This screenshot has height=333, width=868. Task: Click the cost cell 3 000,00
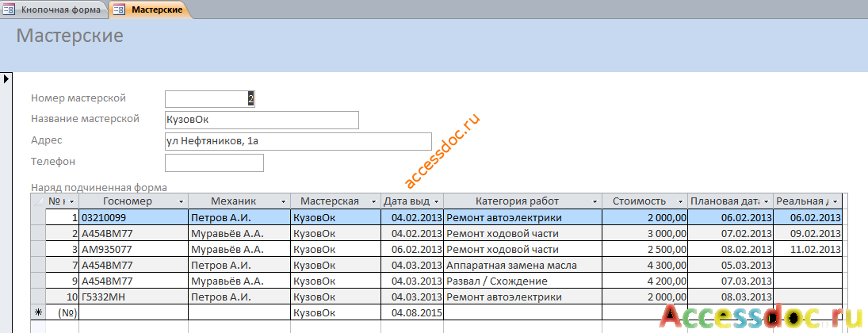[x=644, y=233]
